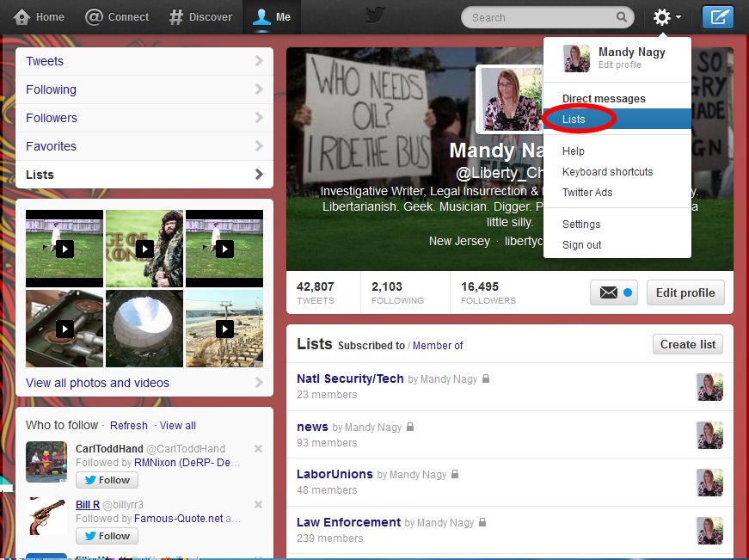Open Help from the gear menu
Image resolution: width=749 pixels, height=560 pixels.
click(x=574, y=151)
